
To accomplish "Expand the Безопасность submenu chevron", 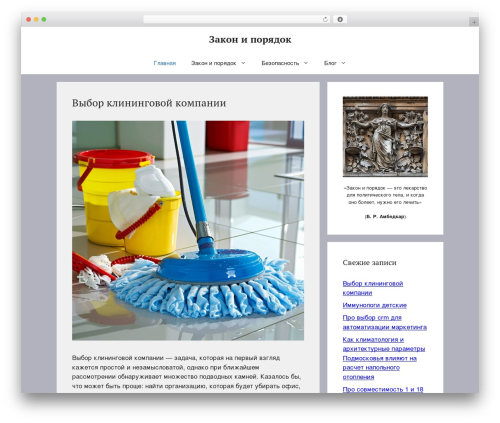I will (306, 63).
